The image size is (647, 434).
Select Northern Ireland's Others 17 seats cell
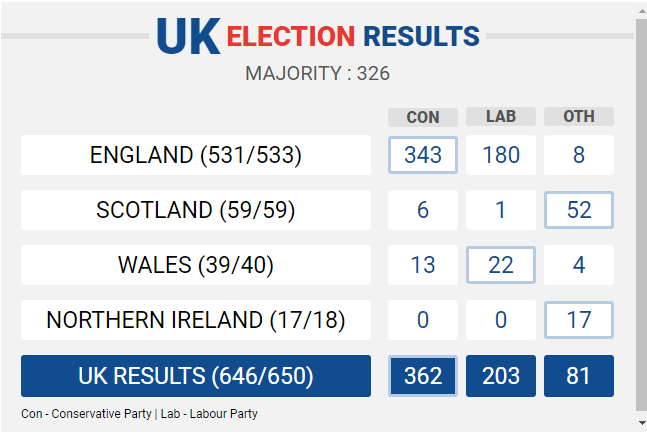579,320
